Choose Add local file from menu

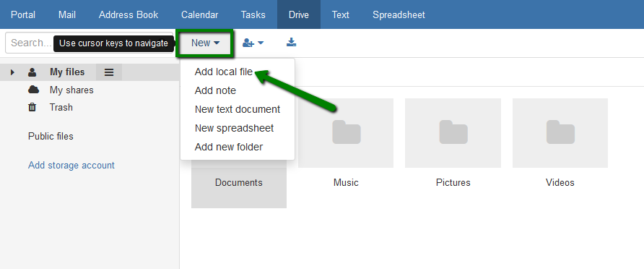[x=224, y=72]
